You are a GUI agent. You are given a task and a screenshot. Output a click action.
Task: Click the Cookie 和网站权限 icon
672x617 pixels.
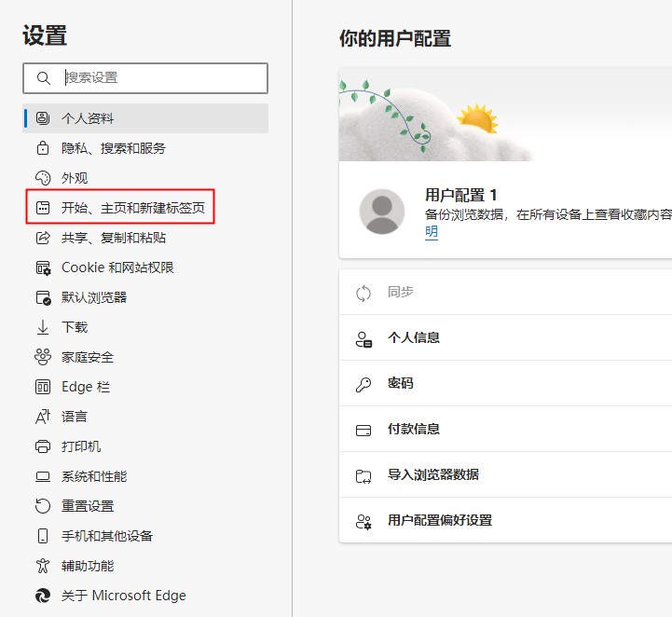tap(43, 267)
